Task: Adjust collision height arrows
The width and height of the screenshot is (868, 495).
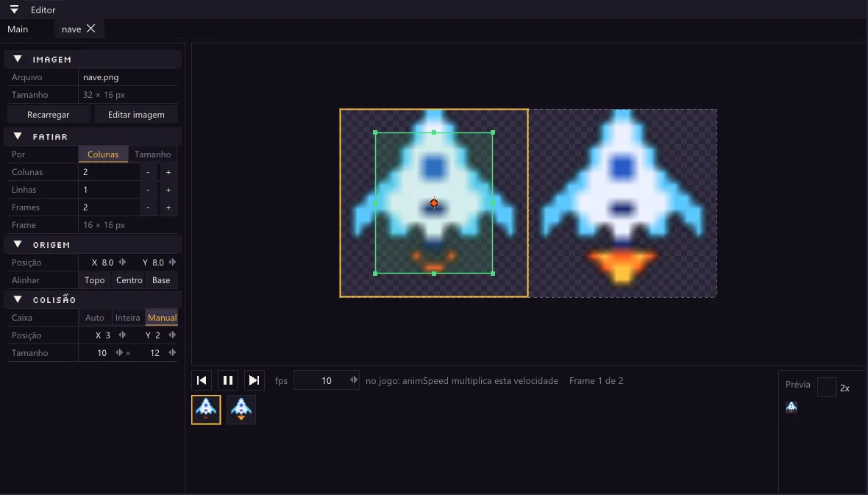Action: click(172, 352)
